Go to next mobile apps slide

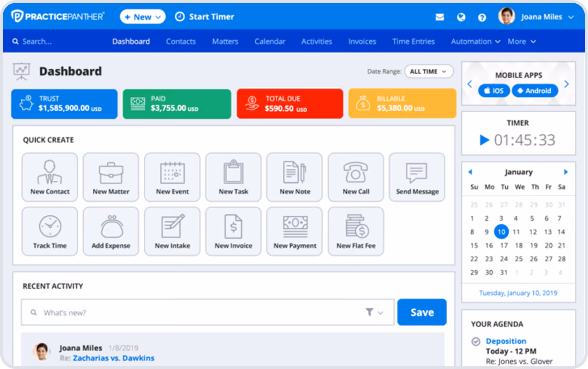point(567,84)
